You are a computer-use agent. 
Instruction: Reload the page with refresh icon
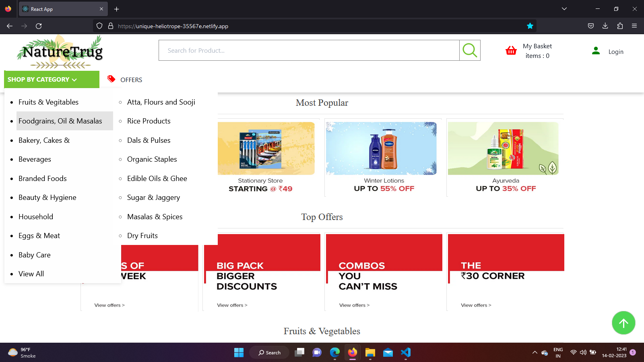click(x=39, y=26)
